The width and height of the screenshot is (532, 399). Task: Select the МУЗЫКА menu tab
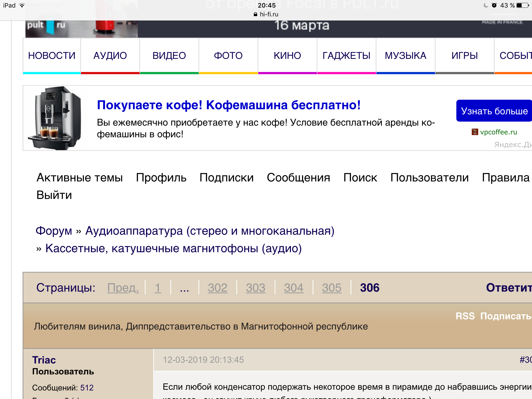pos(405,56)
